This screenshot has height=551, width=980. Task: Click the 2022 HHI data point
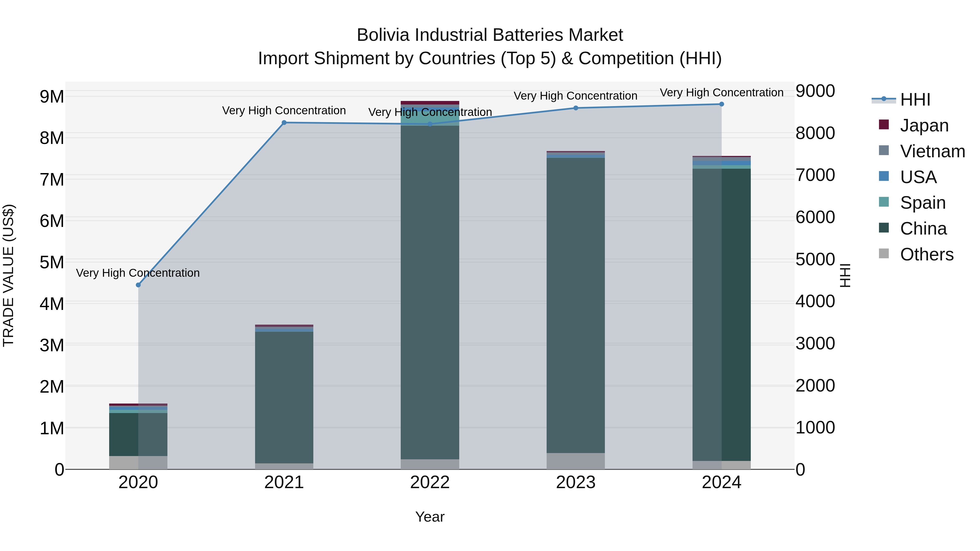point(430,124)
